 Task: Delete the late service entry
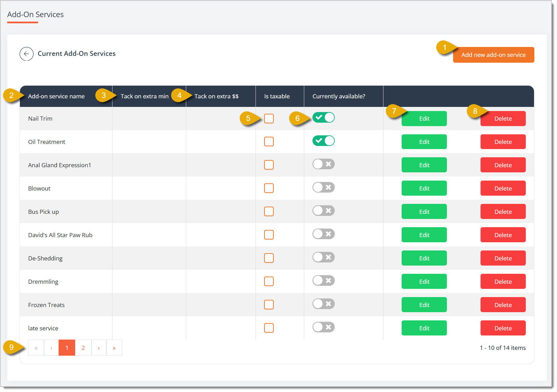click(503, 328)
